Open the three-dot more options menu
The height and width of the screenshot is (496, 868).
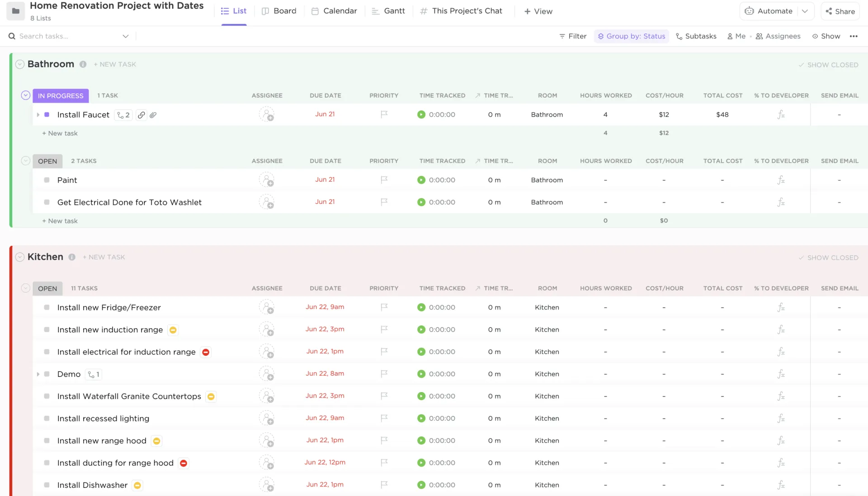(854, 36)
